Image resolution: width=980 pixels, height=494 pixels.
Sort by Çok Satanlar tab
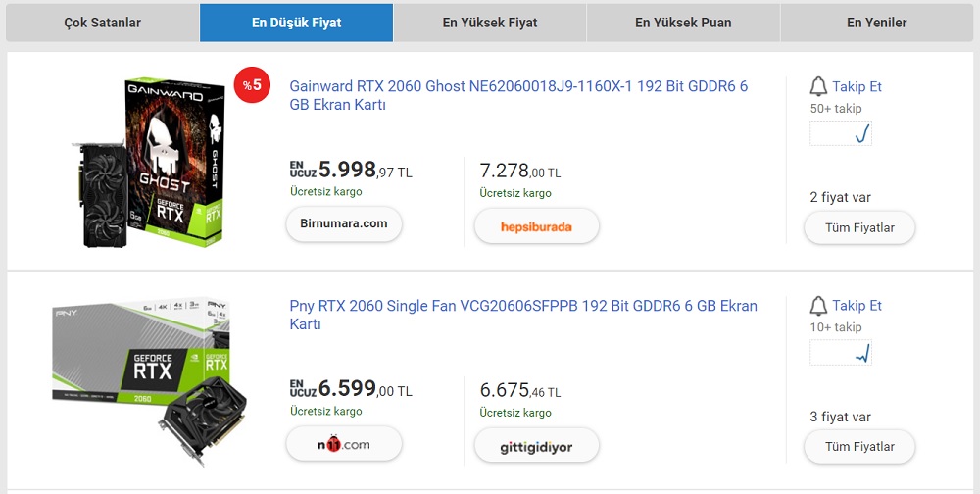click(x=103, y=23)
